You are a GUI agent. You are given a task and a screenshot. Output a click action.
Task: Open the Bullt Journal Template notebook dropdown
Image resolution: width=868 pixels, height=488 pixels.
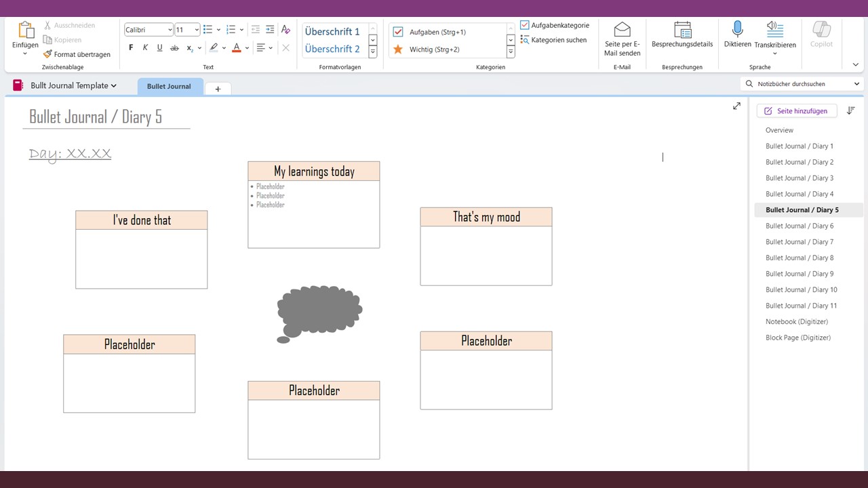(114, 85)
